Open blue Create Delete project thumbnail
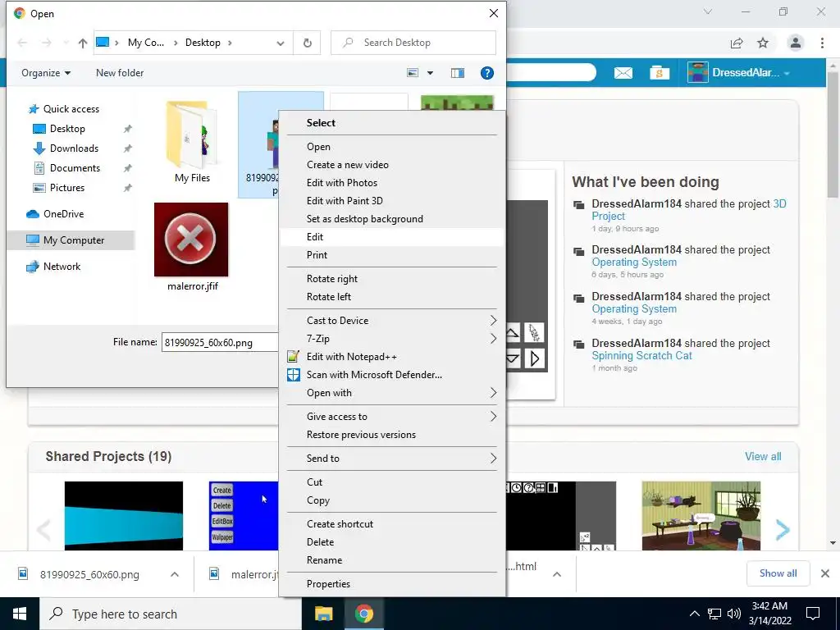Viewport: 840px width, 630px height. coord(244,515)
